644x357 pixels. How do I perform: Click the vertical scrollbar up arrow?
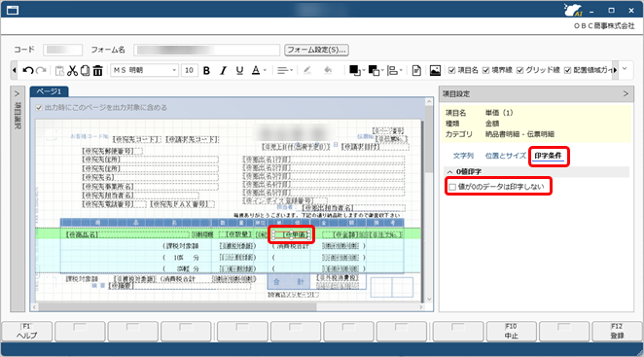429,101
